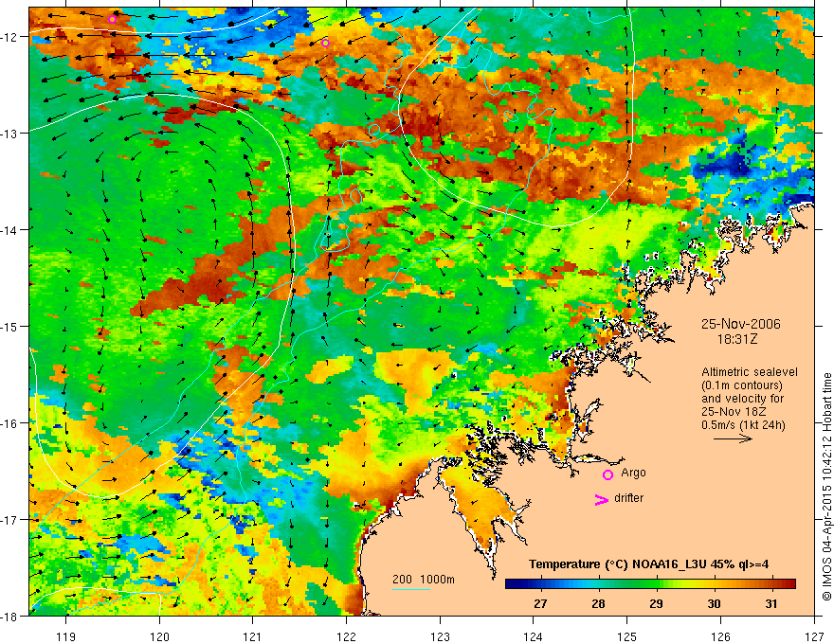Click the 'drifter' legend label
The width and height of the screenshot is (834, 644).
tap(628, 498)
